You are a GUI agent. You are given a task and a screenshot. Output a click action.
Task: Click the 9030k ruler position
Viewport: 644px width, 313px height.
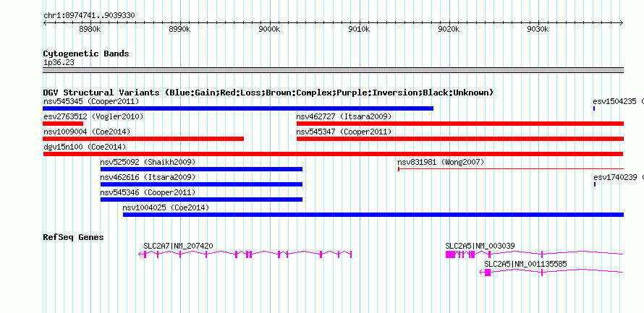538,30
